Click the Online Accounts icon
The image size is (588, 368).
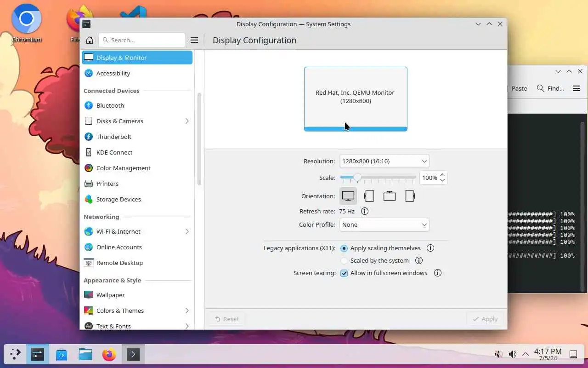click(89, 247)
